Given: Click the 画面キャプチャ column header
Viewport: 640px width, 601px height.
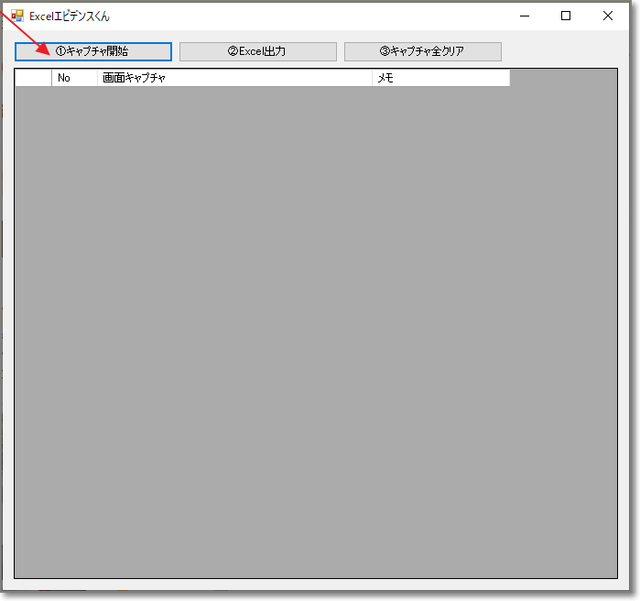Looking at the screenshot, I should [x=234, y=78].
